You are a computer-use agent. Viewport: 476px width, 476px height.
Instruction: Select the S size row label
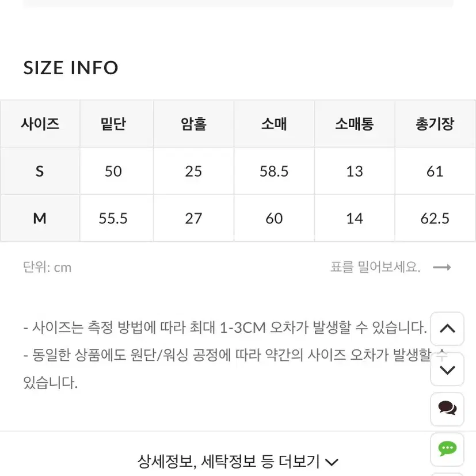pos(40,171)
